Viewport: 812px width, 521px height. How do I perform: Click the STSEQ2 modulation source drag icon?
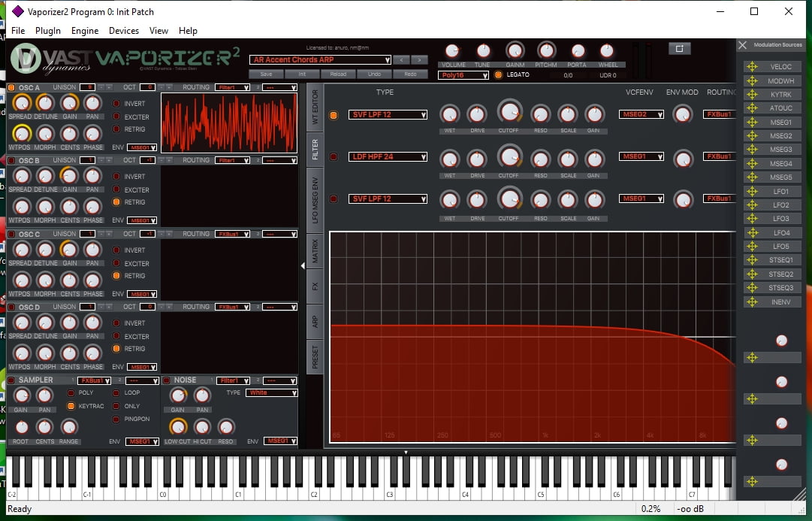pos(752,274)
